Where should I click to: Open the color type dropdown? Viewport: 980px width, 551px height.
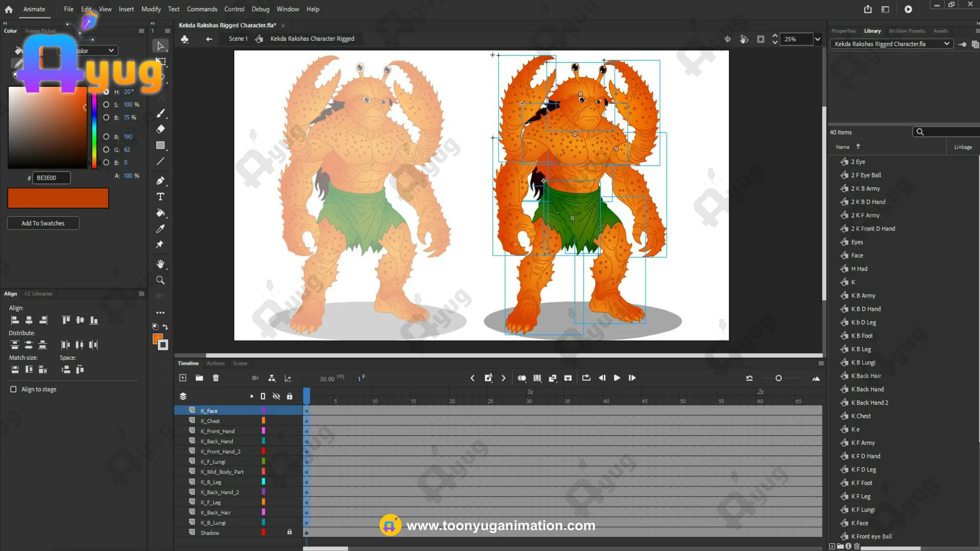click(111, 51)
